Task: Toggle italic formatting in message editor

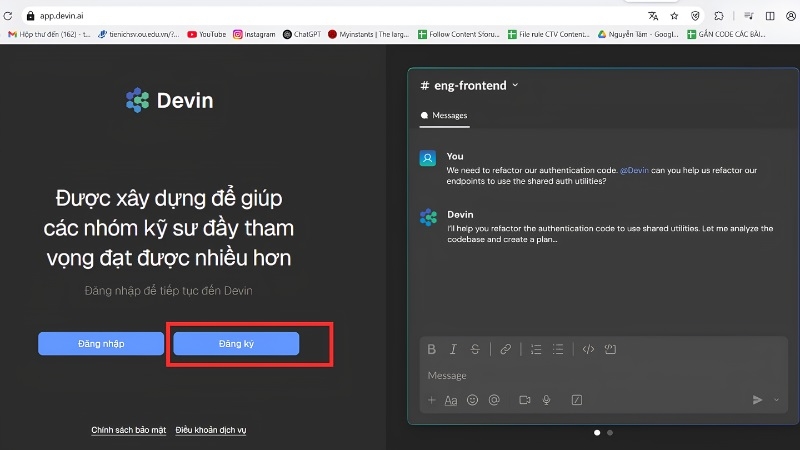Action: (x=453, y=349)
